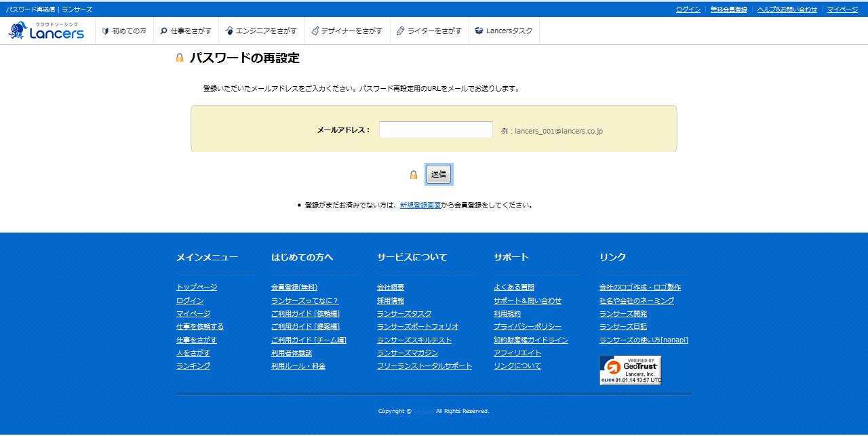Click ログイン in the blue header bar
The height and width of the screenshot is (436, 868).
coord(688,9)
